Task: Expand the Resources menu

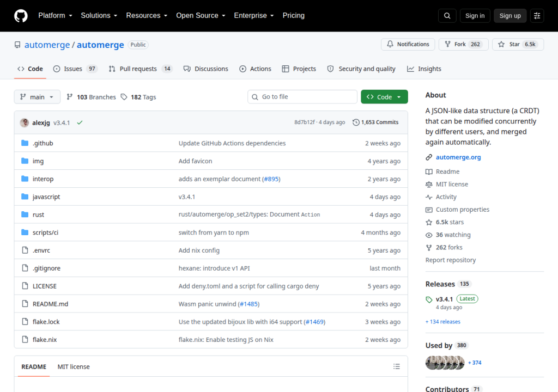Action: [x=147, y=16]
